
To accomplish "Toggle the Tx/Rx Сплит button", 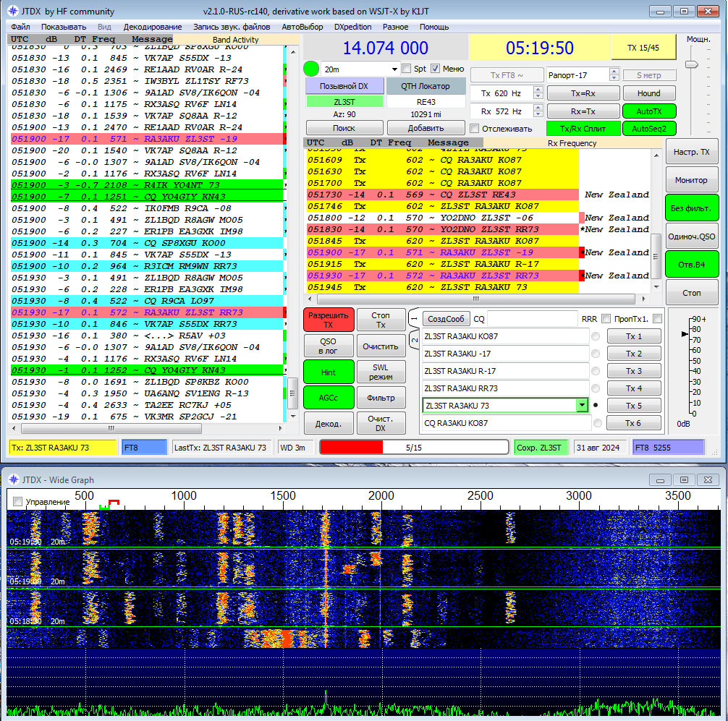I will [x=583, y=129].
